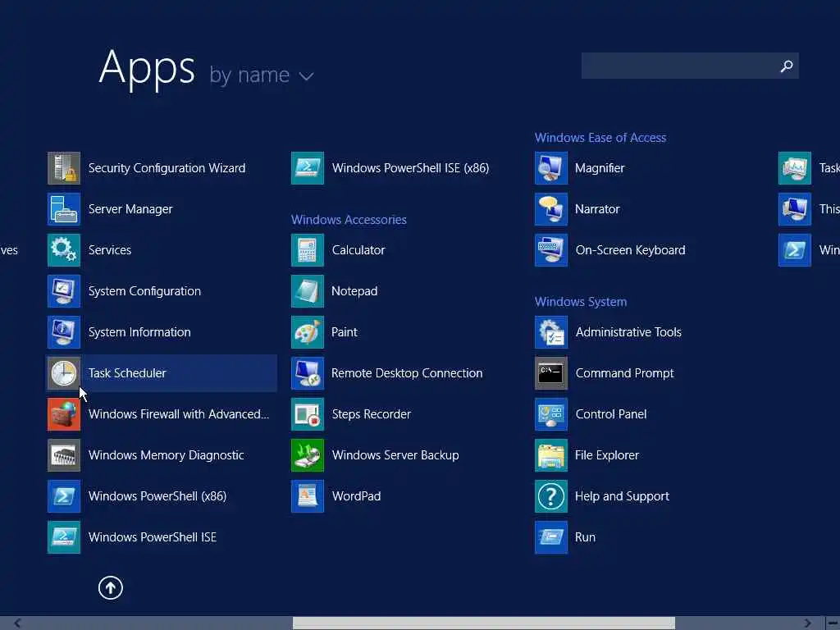Launch Windows PowerShell ISE (x86) icon
The image size is (840, 630).
tap(308, 168)
